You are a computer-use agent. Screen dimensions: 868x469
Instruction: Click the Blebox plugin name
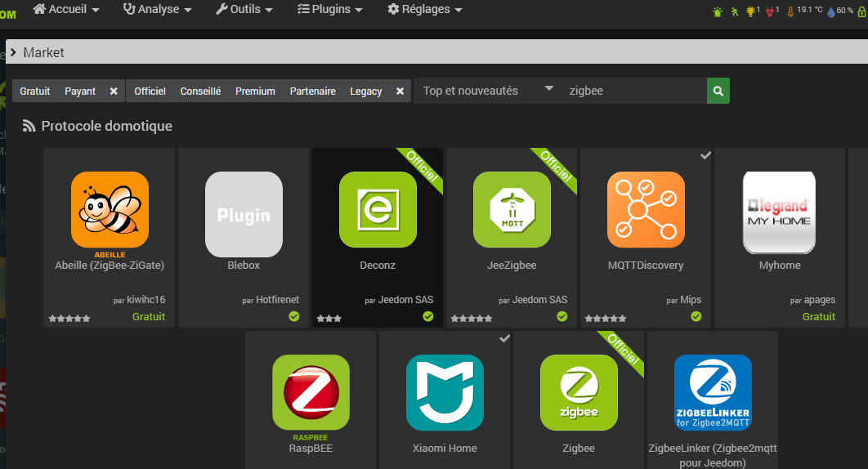tap(244, 266)
